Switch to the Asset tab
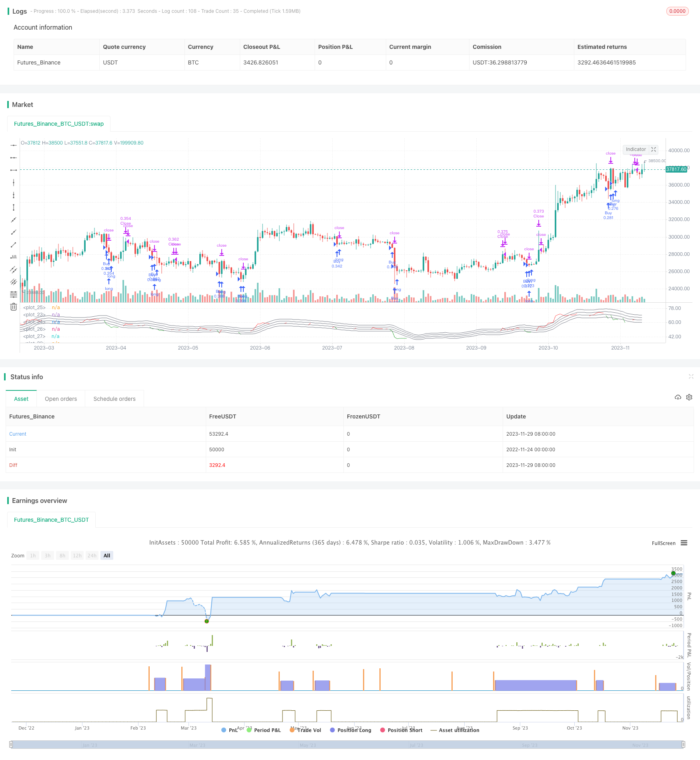This screenshot has height=760, width=700. coord(21,399)
